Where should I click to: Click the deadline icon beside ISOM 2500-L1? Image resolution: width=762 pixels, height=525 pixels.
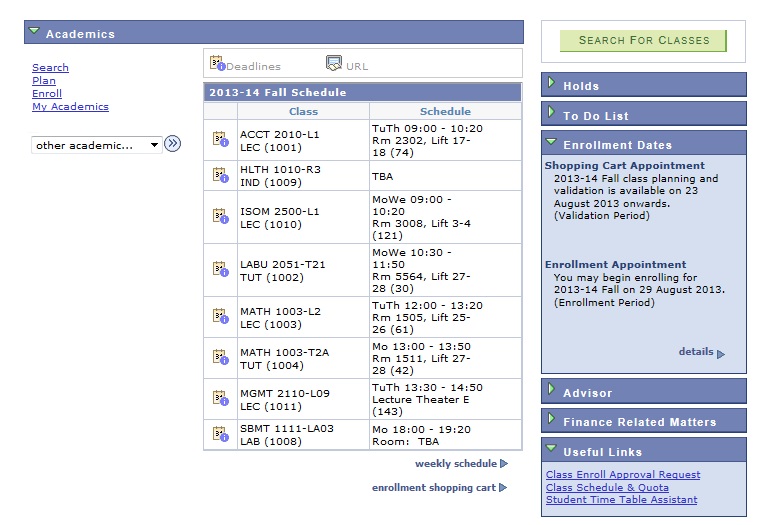pos(220,216)
